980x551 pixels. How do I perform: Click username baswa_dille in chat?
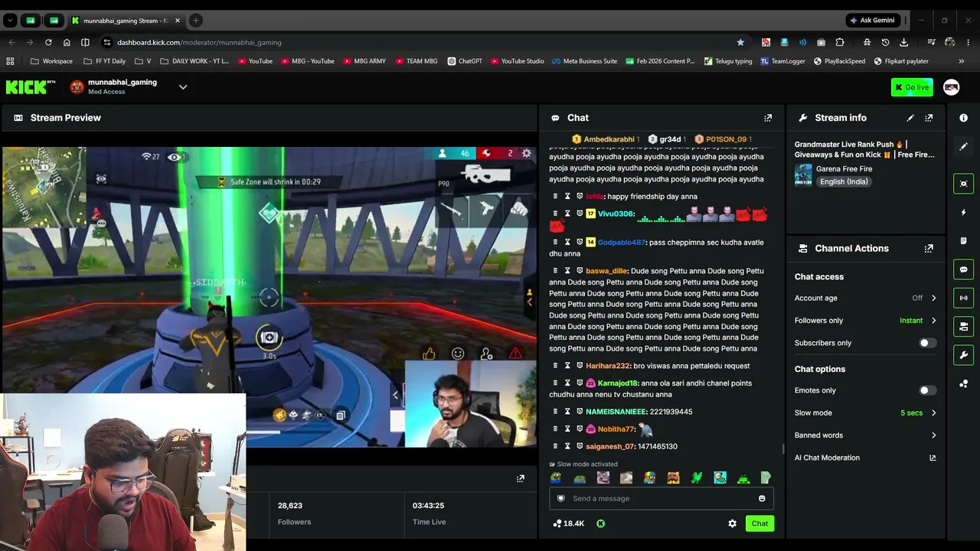coord(606,271)
